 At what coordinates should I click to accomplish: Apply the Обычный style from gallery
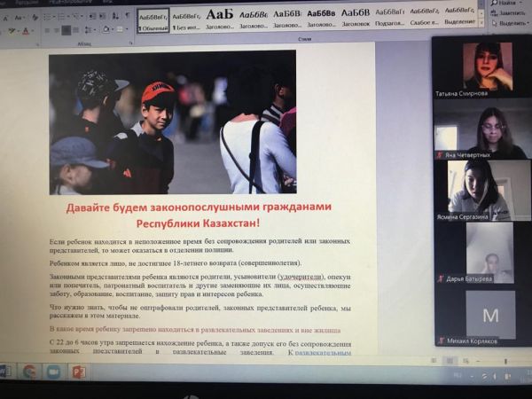click(x=152, y=19)
